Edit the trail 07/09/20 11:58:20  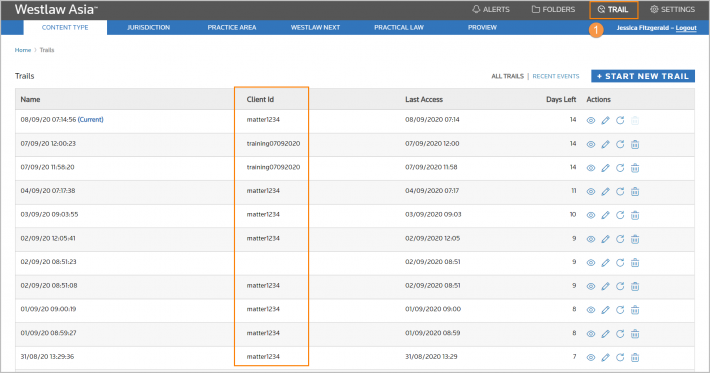pyautogui.click(x=605, y=168)
